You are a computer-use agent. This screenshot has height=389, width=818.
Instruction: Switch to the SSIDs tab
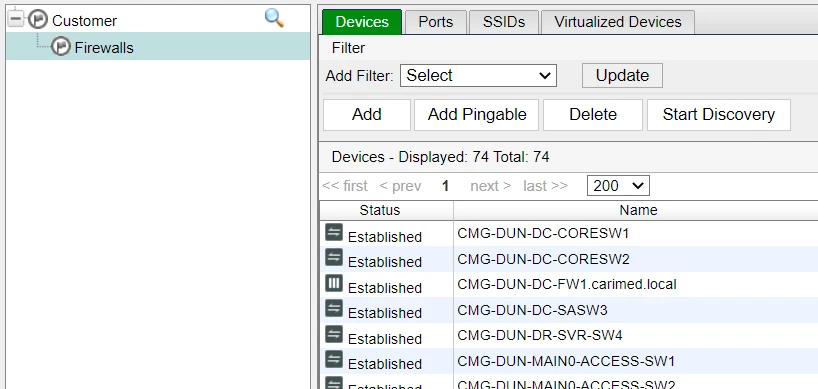[503, 22]
